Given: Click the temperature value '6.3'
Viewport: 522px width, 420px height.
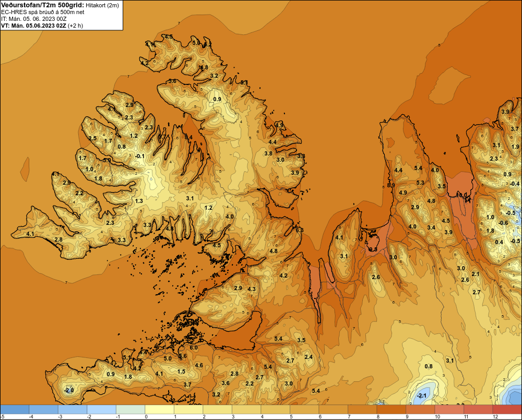Looking at the screenshot, I should pos(299,230).
